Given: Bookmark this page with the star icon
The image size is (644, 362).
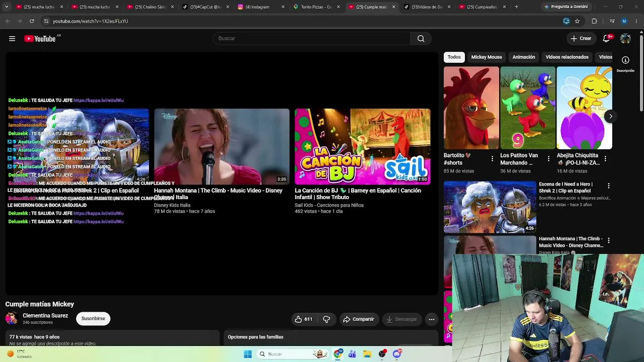Looking at the screenshot, I should (577, 21).
